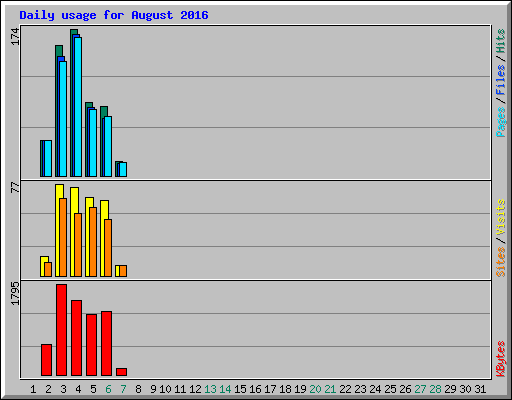
Task: Select day label 30 on x-axis
Action: (x=465, y=389)
